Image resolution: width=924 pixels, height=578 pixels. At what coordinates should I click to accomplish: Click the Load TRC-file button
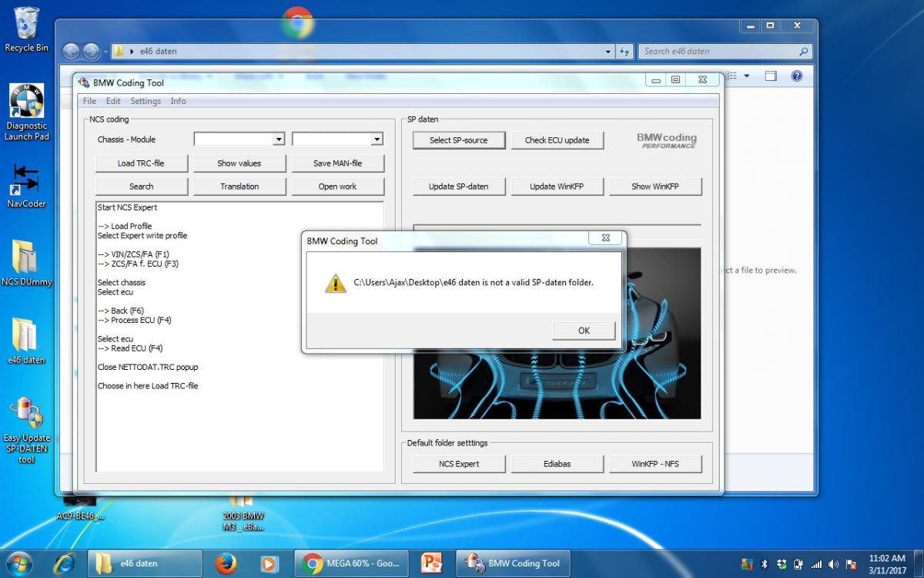(x=142, y=163)
